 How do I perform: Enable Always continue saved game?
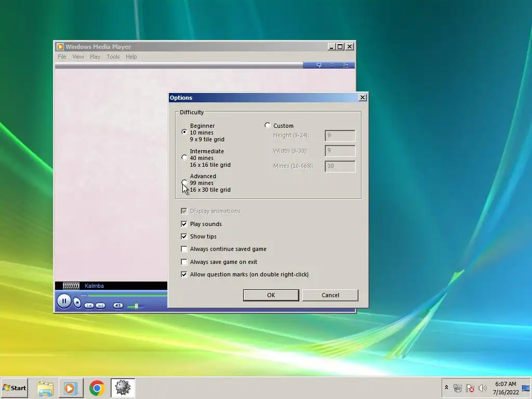(x=184, y=249)
